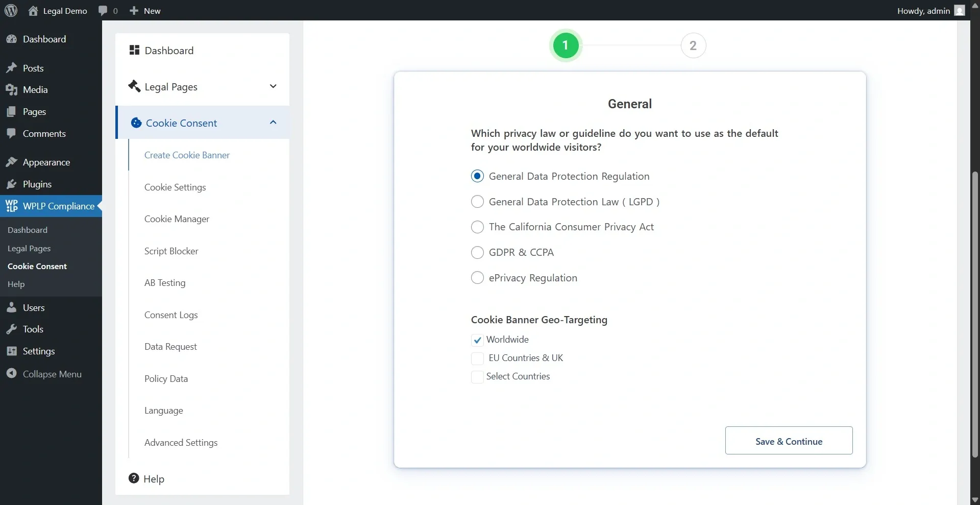Open WPLP Dashboard submenu link
The image size is (980, 505).
tap(28, 230)
